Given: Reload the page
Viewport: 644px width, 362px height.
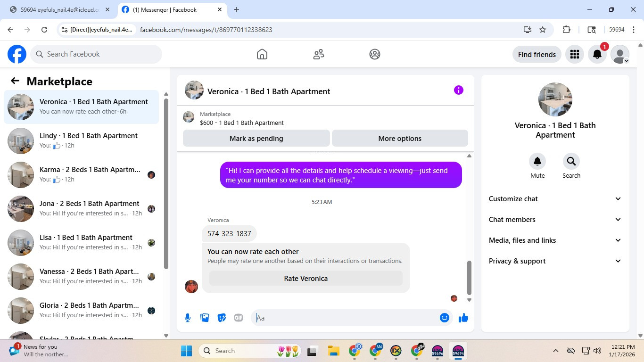Looking at the screenshot, I should coord(44,30).
